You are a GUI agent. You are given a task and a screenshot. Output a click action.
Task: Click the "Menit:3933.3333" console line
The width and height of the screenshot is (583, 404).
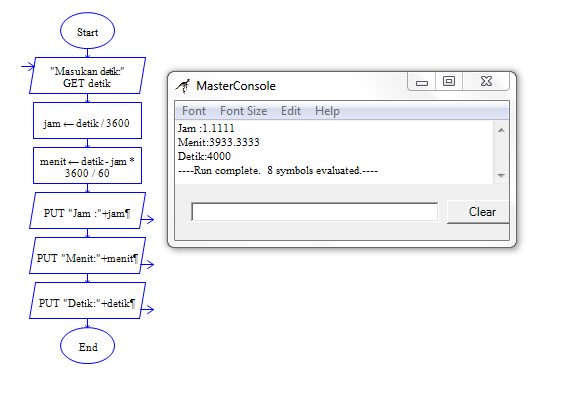[219, 142]
